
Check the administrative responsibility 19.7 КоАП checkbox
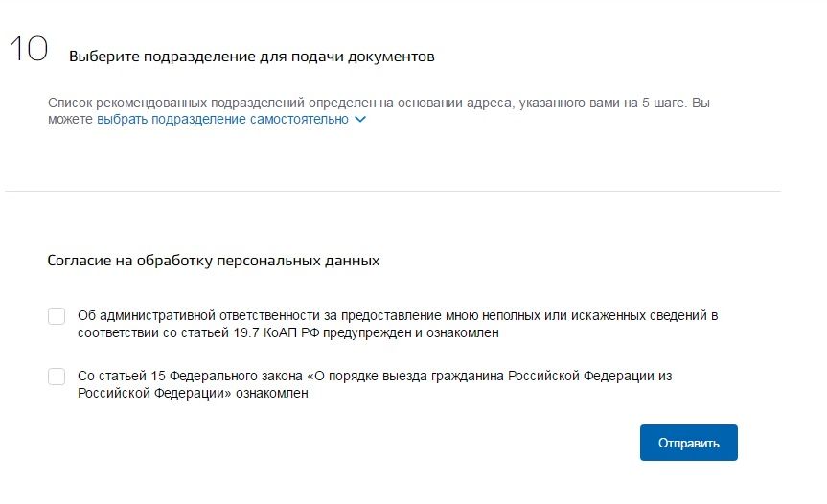pos(57,316)
